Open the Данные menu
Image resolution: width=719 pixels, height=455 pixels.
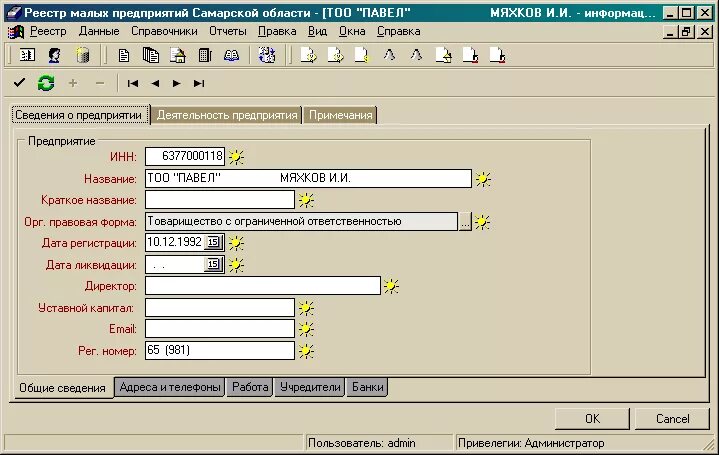[99, 32]
